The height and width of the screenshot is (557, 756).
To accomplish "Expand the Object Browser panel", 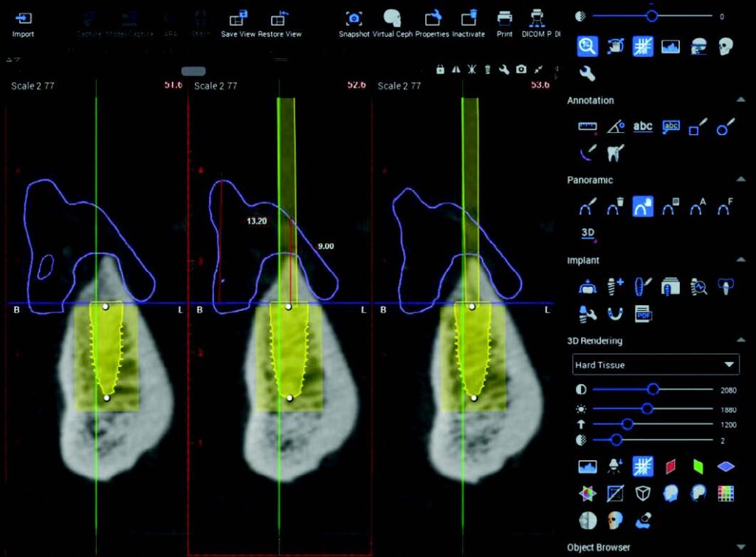I will [x=743, y=547].
